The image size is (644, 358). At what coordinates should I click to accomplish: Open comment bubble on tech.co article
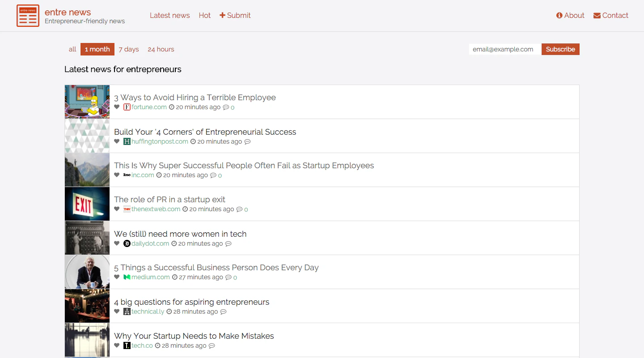click(x=212, y=345)
